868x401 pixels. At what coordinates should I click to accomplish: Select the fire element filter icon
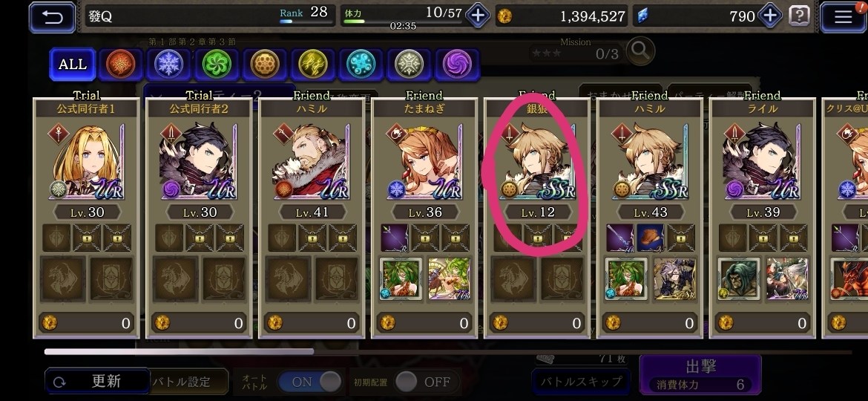tap(120, 65)
